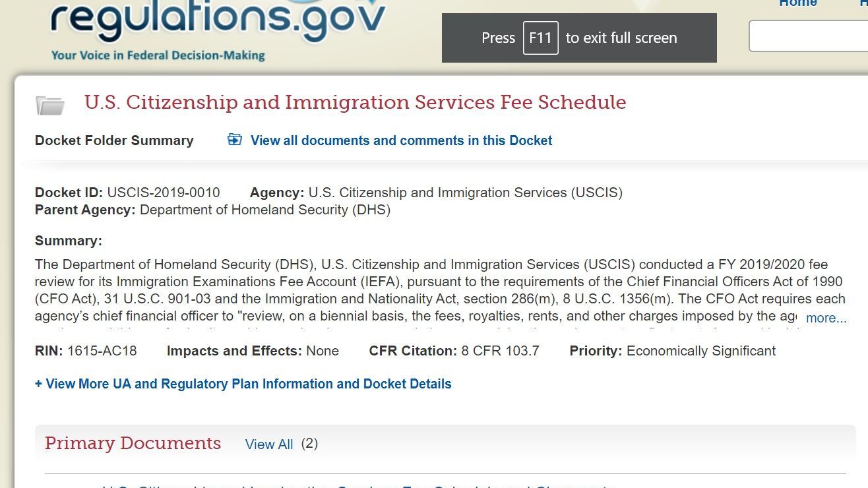Open "View All" next to Primary Documents
The width and height of the screenshot is (868, 488).
pyautogui.click(x=268, y=444)
